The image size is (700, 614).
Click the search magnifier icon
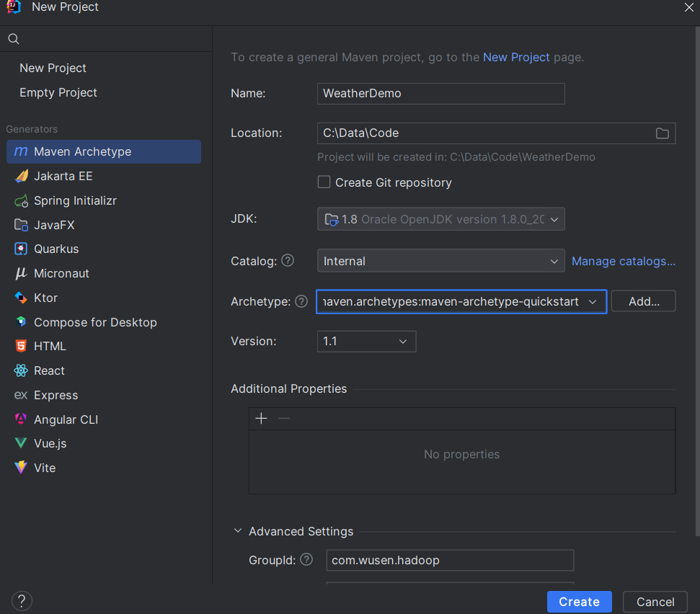pyautogui.click(x=14, y=39)
